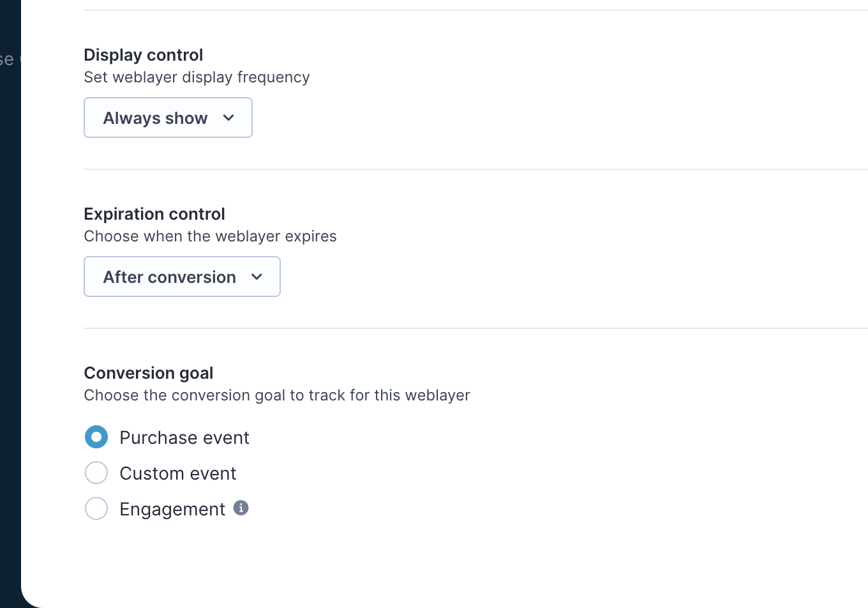Image resolution: width=868 pixels, height=608 pixels.
Task: Click 'Choose when the weblayer expires' text
Action: click(x=210, y=236)
